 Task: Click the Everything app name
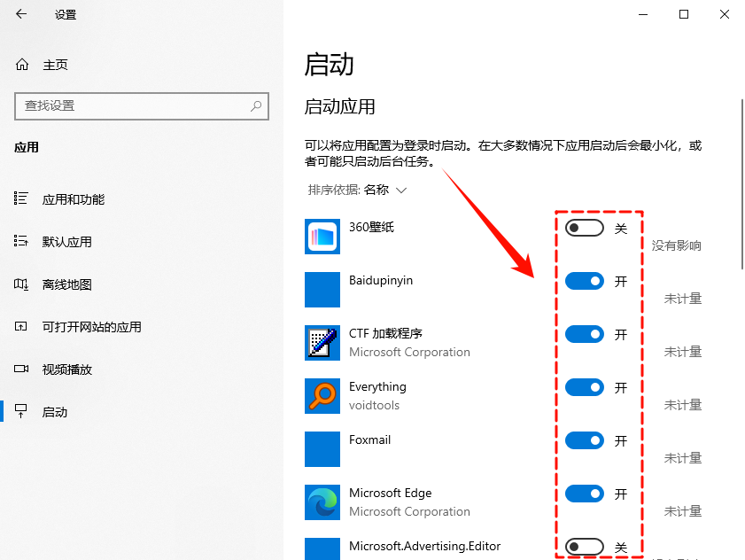click(x=377, y=387)
